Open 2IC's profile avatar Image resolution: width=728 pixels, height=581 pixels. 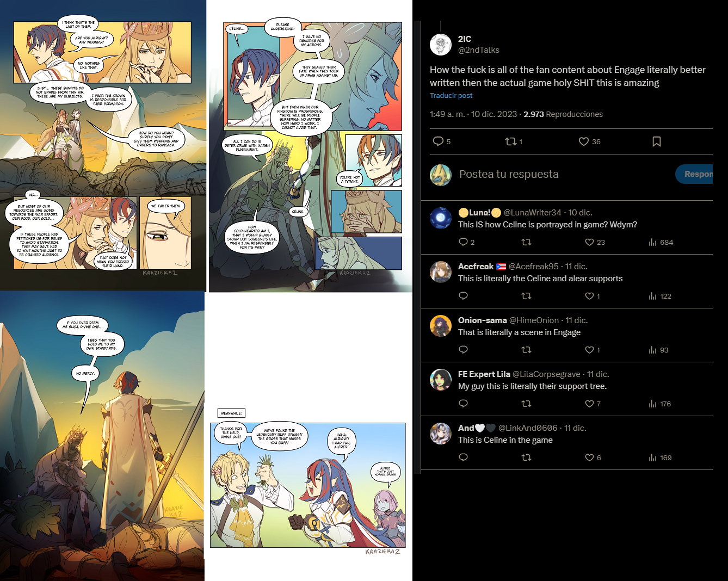click(x=441, y=45)
